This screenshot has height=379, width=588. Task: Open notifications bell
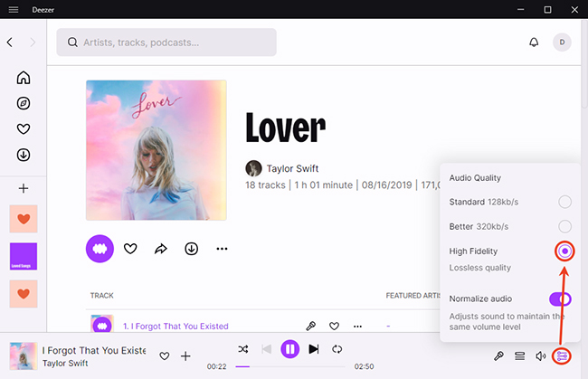click(534, 43)
